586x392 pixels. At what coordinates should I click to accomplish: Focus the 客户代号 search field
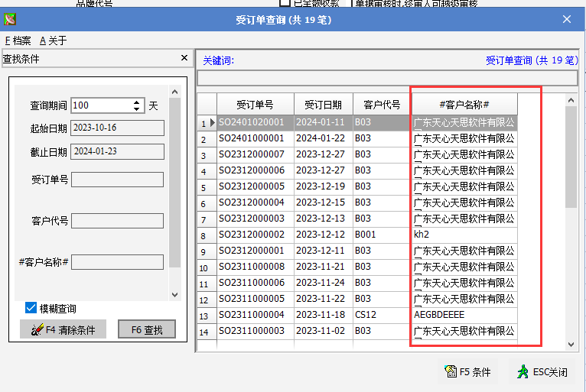click(x=117, y=221)
